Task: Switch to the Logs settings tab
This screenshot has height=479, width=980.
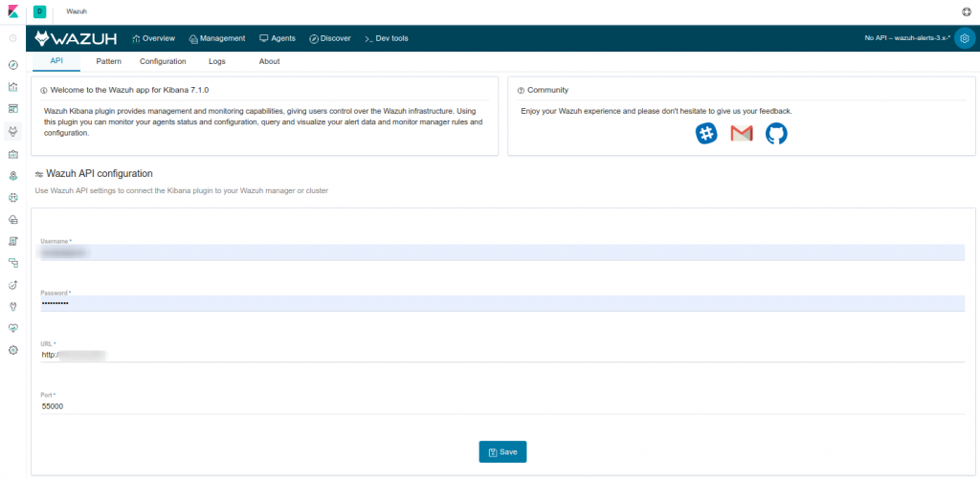Action: 217,61
